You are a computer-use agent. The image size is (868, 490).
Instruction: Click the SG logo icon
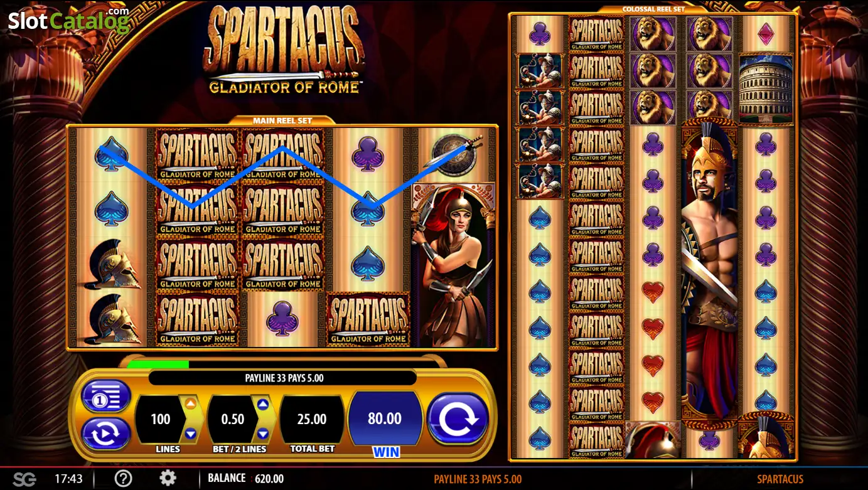click(x=24, y=479)
